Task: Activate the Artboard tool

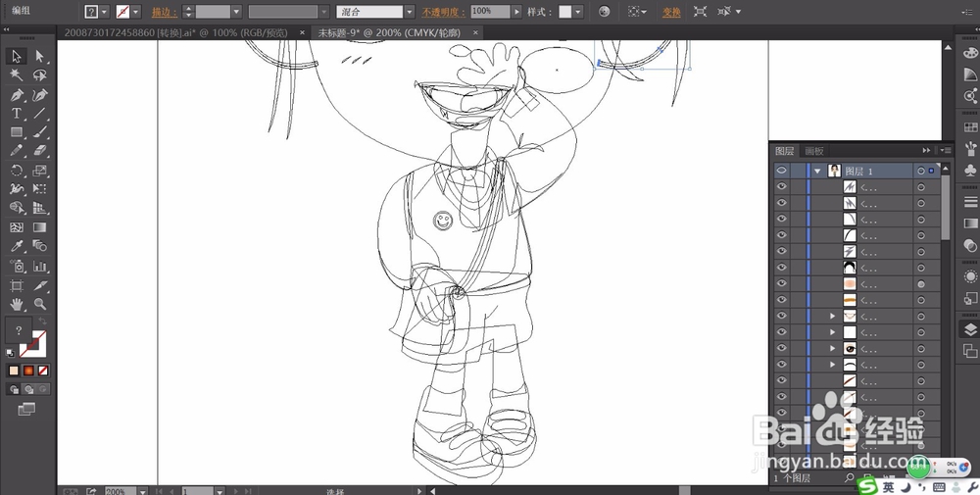Action: click(17, 285)
